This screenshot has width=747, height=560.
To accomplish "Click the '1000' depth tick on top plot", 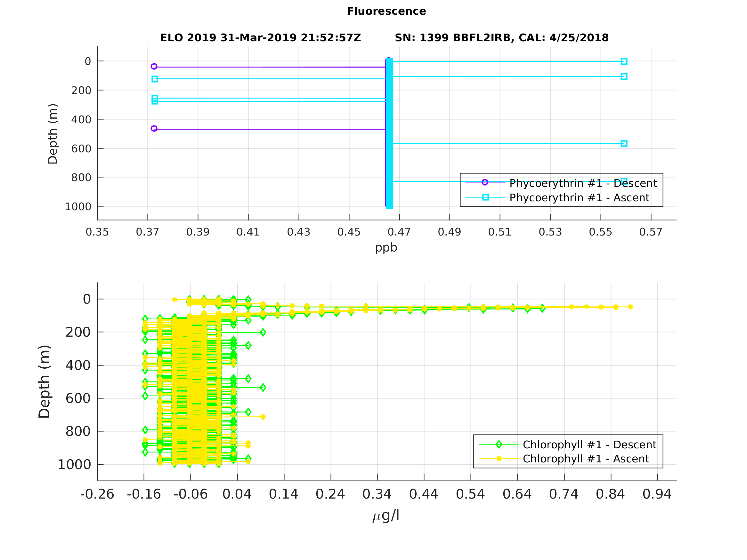I will coord(78,207).
